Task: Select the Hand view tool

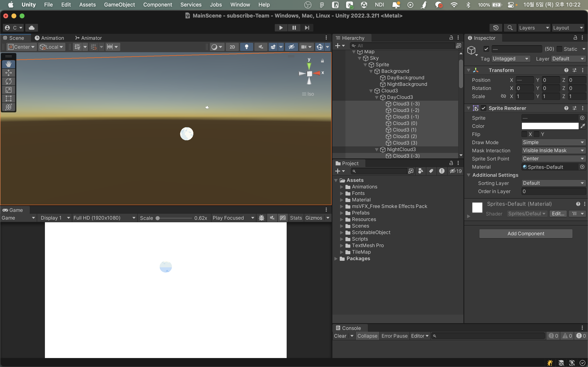Action: coord(9,64)
